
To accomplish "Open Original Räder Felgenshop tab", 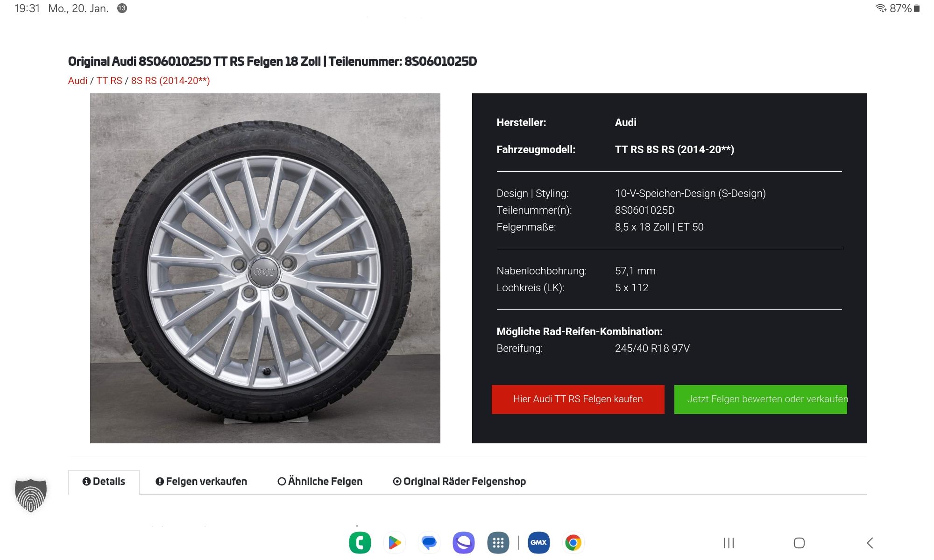I will 460,482.
